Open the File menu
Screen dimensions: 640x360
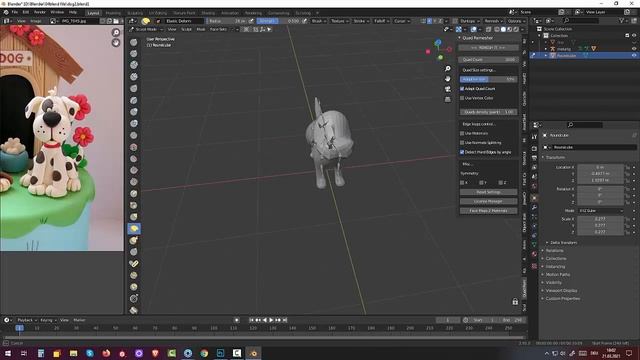point(15,12)
